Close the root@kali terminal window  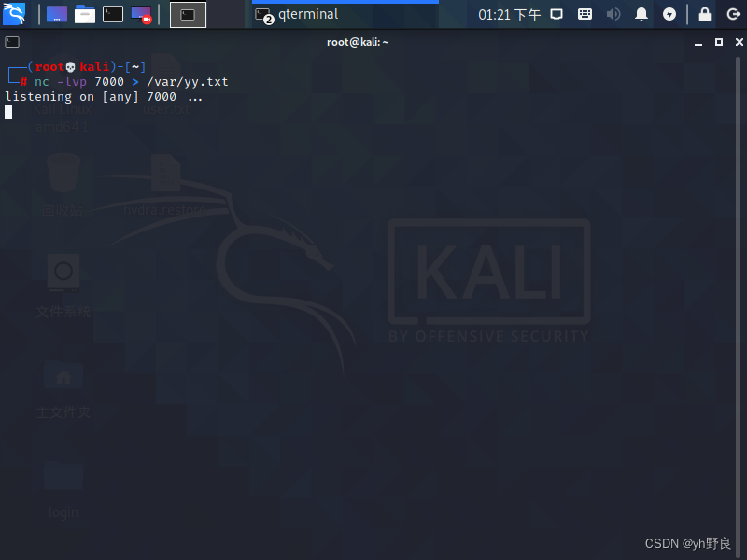pos(740,42)
